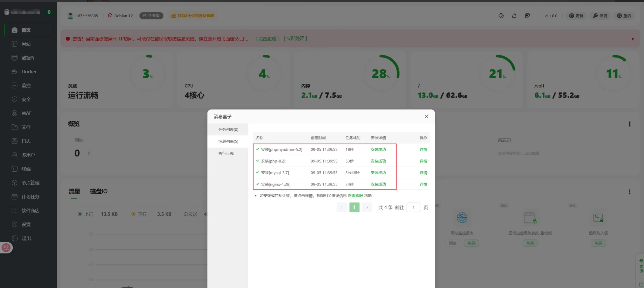Click the 立即处理 SSL warning link
Screen dimensions: 644x288
[295, 39]
